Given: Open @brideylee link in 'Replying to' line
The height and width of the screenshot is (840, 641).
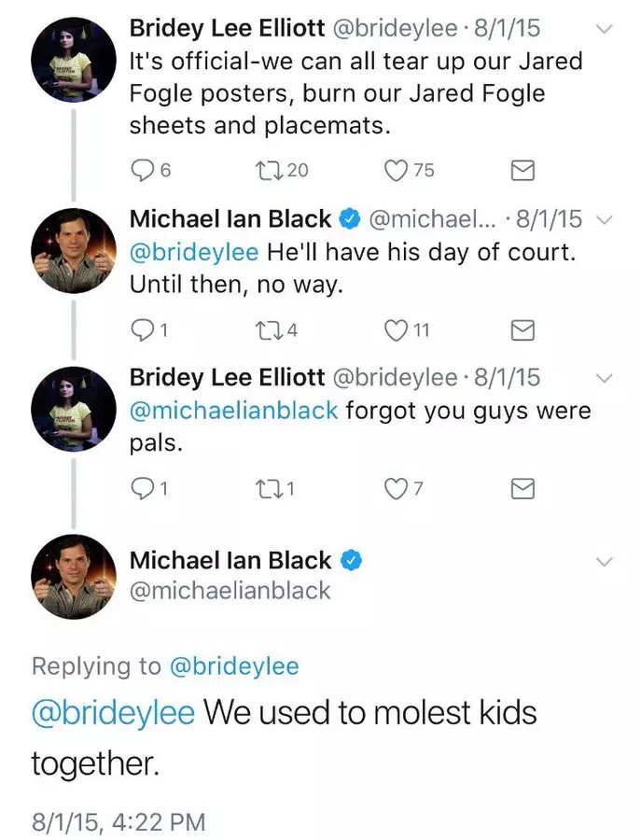Looking at the screenshot, I should pyautogui.click(x=234, y=666).
